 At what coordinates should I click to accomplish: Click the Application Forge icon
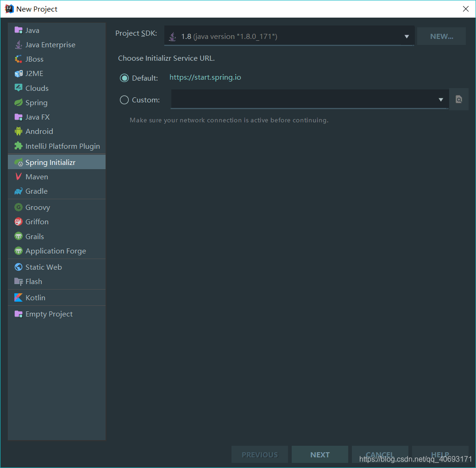click(19, 251)
